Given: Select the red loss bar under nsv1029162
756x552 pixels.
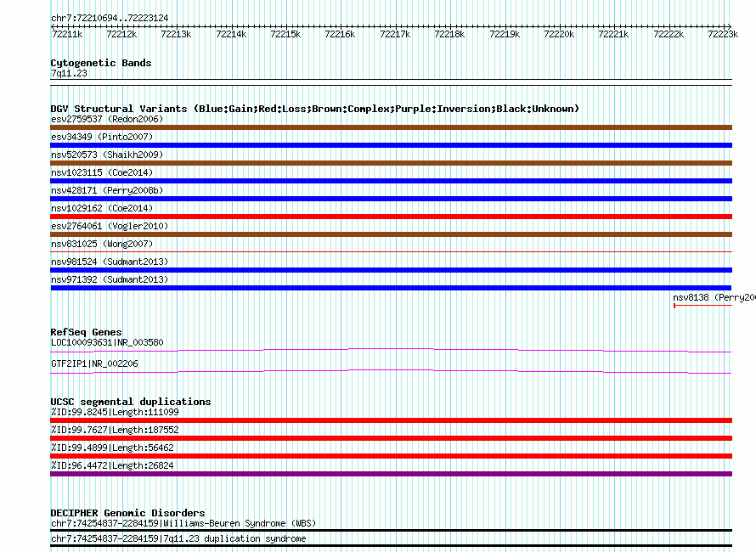Looking at the screenshot, I should click(391, 217).
